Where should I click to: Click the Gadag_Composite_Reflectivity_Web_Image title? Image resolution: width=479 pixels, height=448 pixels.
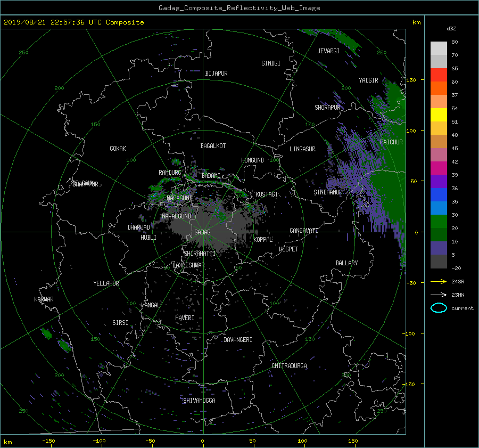click(239, 8)
